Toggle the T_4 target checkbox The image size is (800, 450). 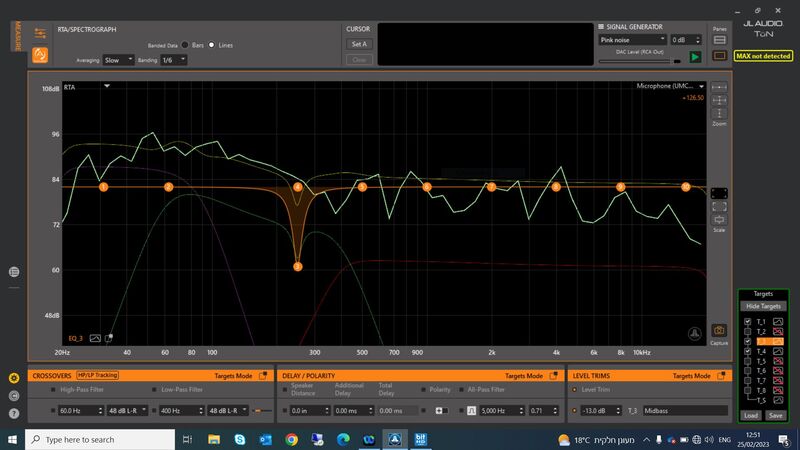(x=747, y=351)
